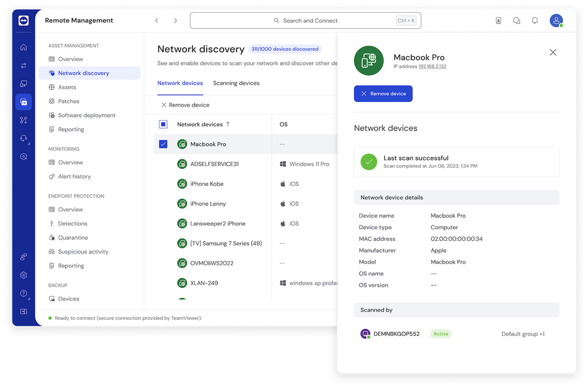Click MAC address value 02:00:00:00:00:34
The image size is (588, 388).
pyautogui.click(x=457, y=239)
